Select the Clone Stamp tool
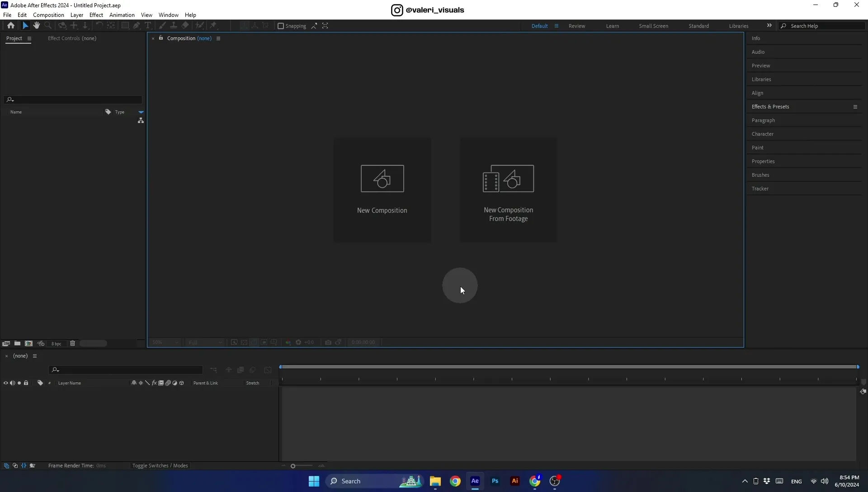 (x=173, y=26)
